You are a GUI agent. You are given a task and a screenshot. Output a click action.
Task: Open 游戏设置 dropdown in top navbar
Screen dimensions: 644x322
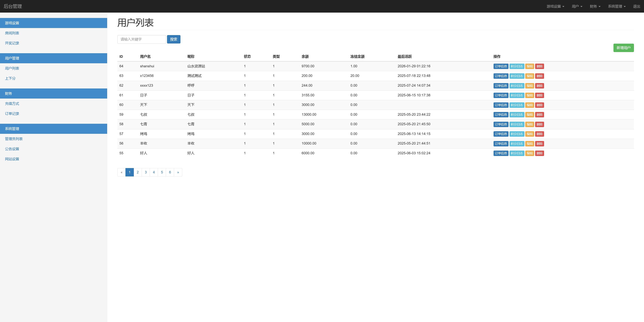555,6
